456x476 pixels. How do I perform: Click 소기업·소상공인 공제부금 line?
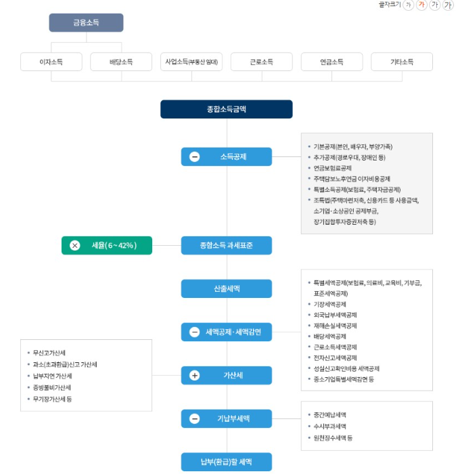(346, 211)
